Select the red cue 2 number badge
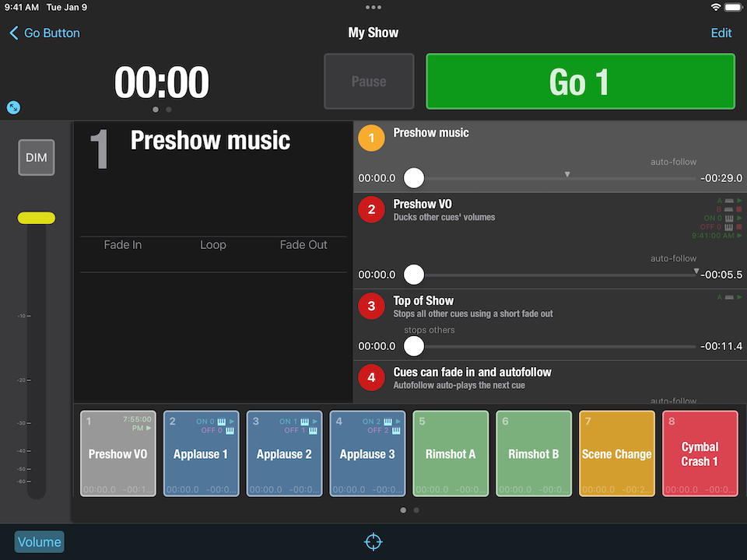 (x=371, y=209)
